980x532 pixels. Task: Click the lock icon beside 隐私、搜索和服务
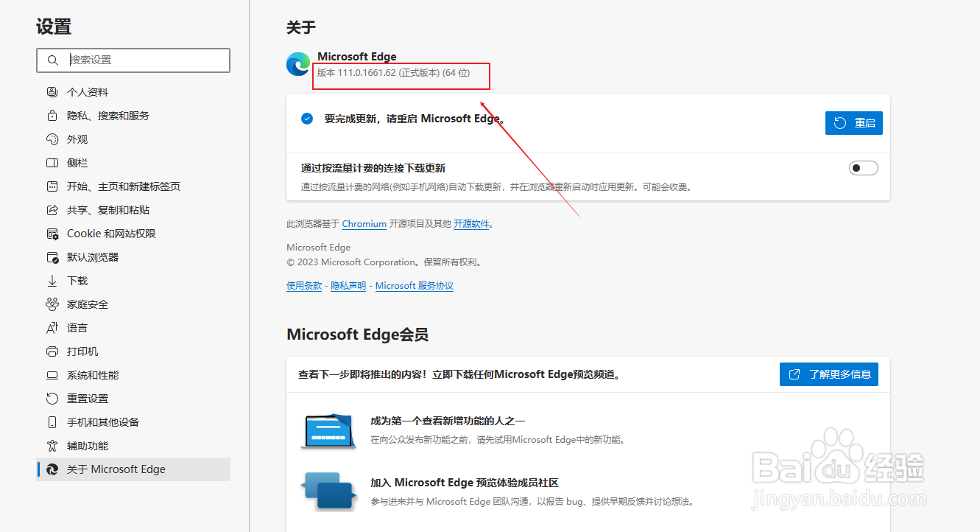point(52,116)
